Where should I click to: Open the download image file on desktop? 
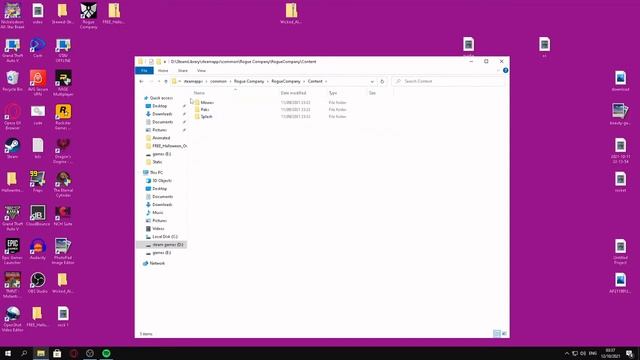pyautogui.click(x=620, y=81)
